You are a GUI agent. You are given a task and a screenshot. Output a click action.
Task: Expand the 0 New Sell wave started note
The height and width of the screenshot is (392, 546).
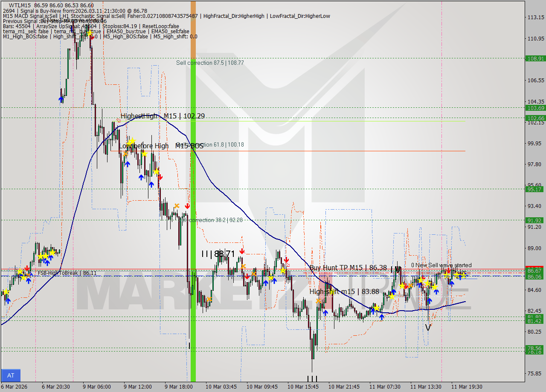(x=441, y=265)
